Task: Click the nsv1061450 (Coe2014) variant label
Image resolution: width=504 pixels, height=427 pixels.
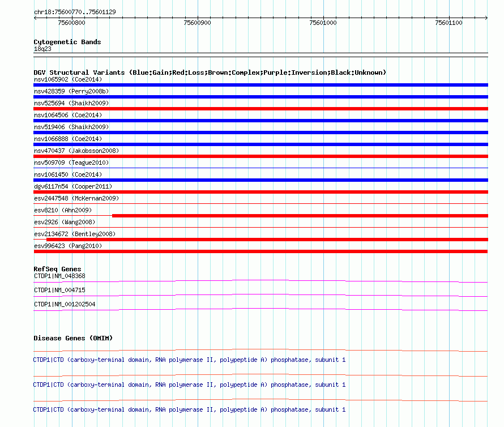Action: click(x=68, y=174)
